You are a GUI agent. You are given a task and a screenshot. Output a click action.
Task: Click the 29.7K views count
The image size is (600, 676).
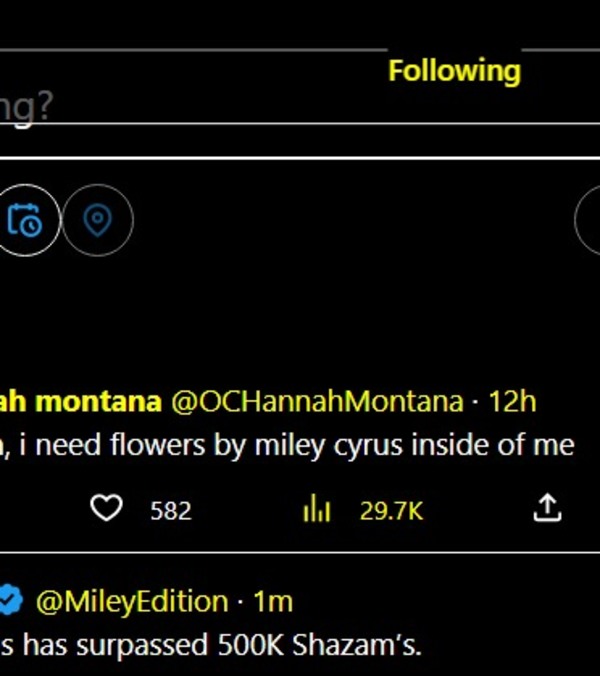click(391, 511)
